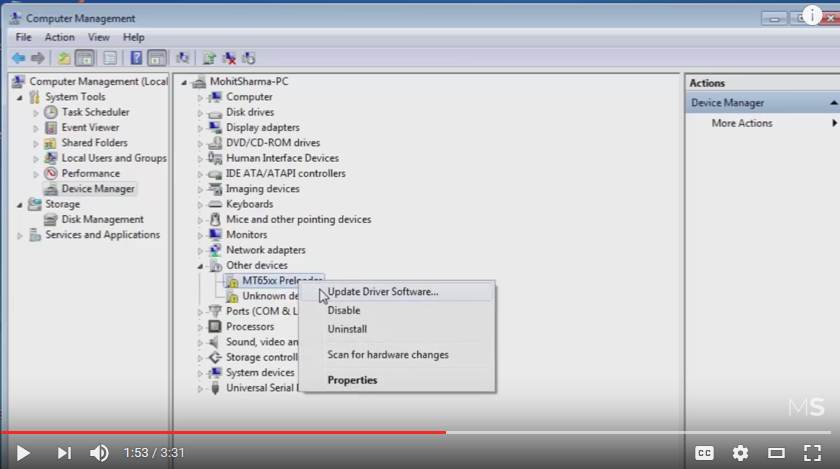
Task: Collapse the Device Manager actions header
Action: tap(834, 103)
